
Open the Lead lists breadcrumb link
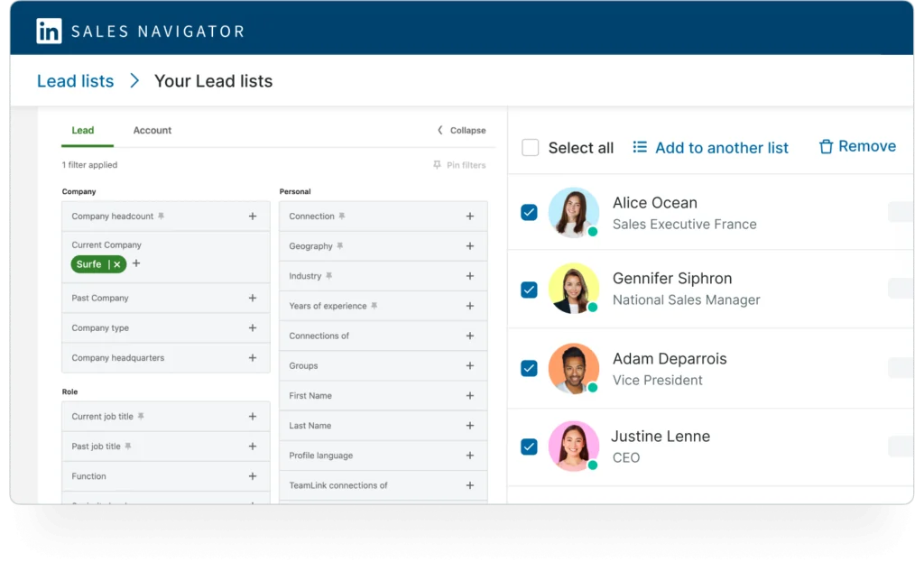pos(75,81)
